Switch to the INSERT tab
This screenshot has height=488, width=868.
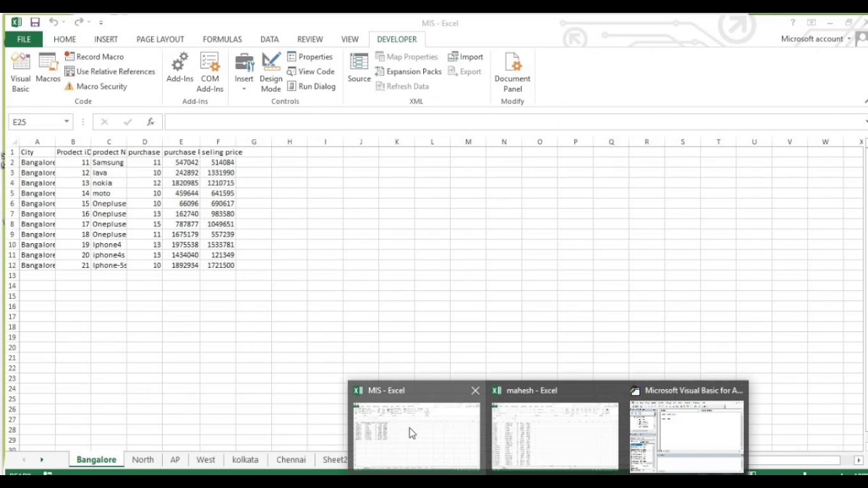106,39
